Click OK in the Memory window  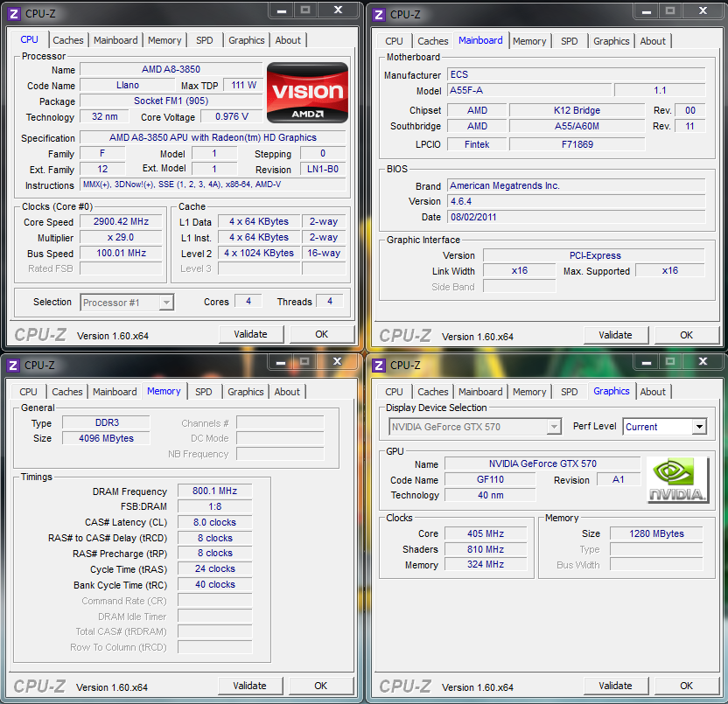320,686
